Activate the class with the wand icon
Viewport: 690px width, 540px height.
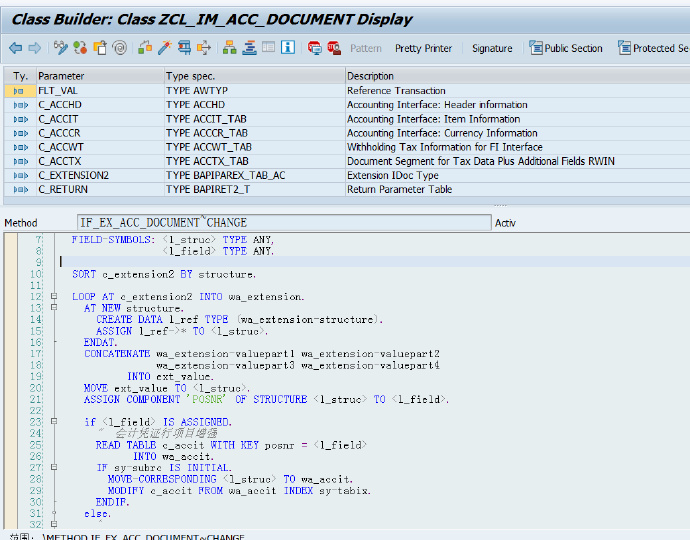coord(165,48)
